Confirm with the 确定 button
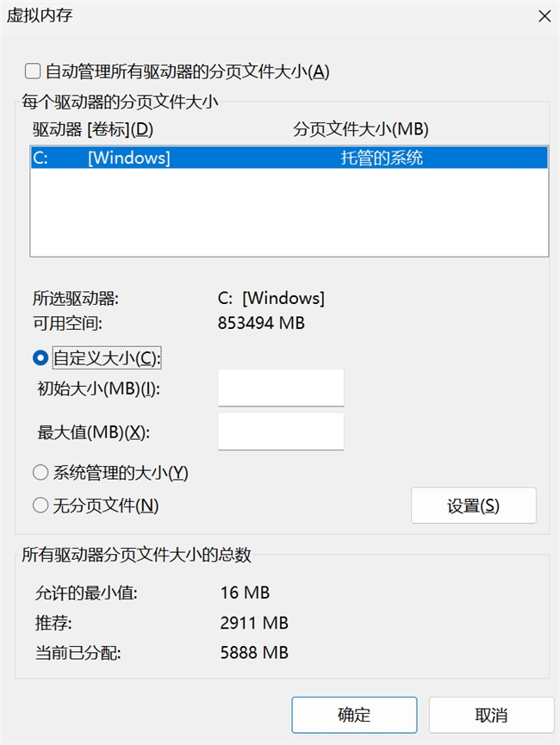The height and width of the screenshot is (745, 560). [354, 715]
